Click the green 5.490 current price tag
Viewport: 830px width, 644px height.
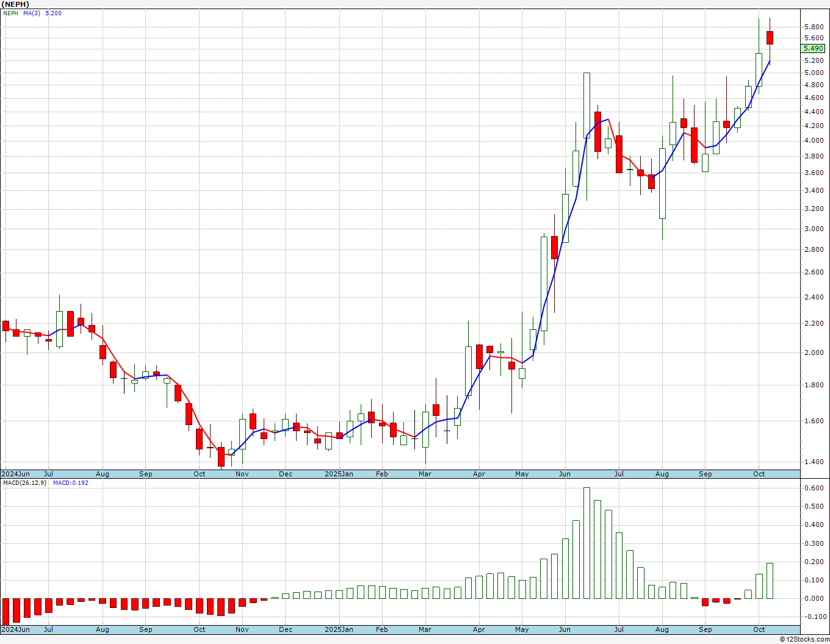814,48
